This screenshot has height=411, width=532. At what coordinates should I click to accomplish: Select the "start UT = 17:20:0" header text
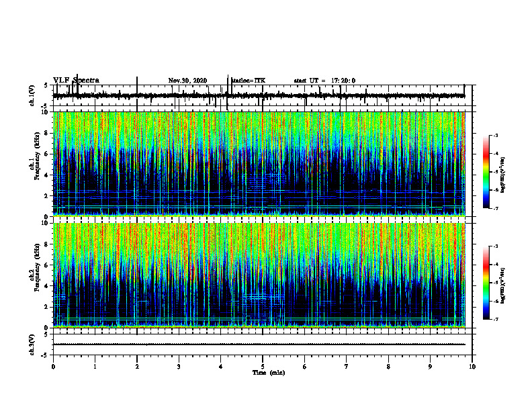(x=324, y=81)
